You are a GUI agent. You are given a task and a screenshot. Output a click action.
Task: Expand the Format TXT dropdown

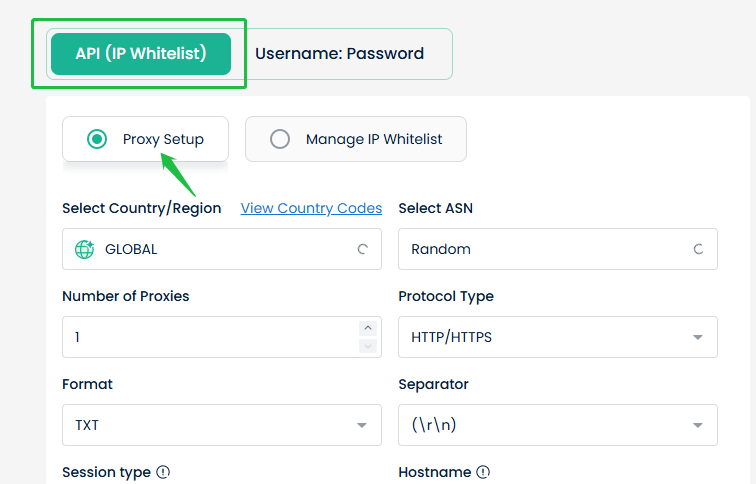(x=222, y=425)
